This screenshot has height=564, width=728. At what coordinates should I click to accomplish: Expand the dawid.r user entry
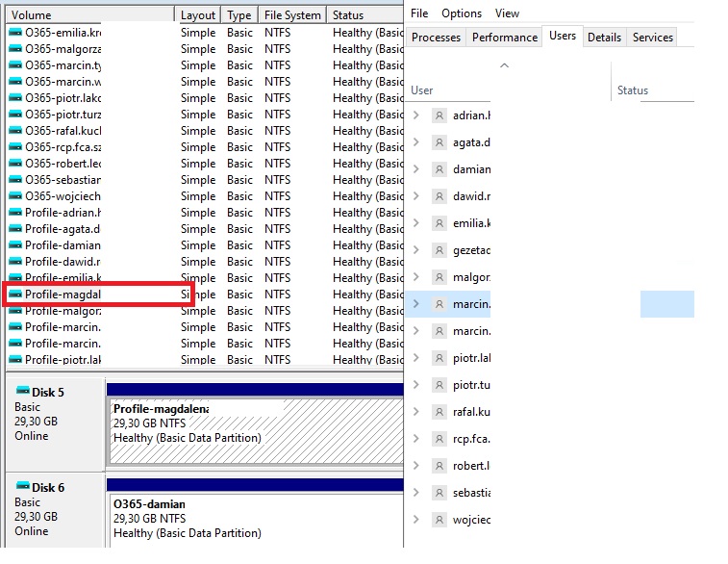pyautogui.click(x=416, y=196)
